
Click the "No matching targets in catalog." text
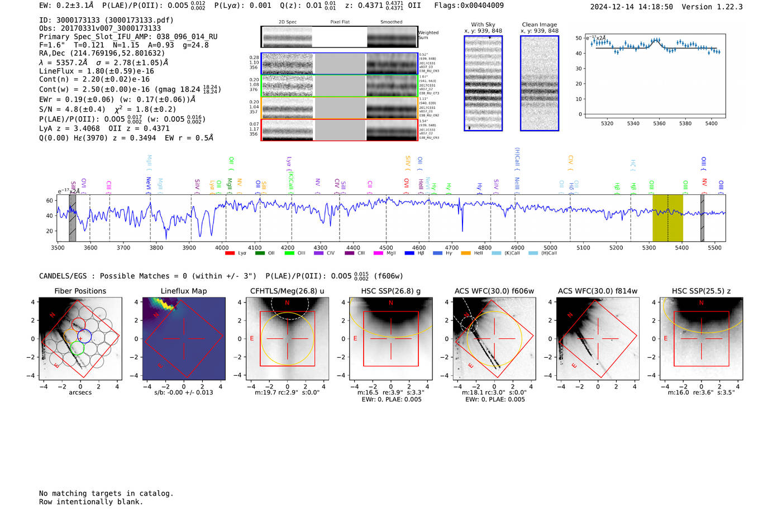(x=106, y=493)
